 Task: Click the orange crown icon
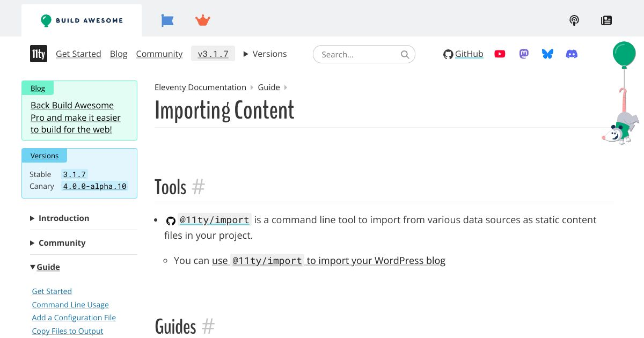pyautogui.click(x=203, y=20)
